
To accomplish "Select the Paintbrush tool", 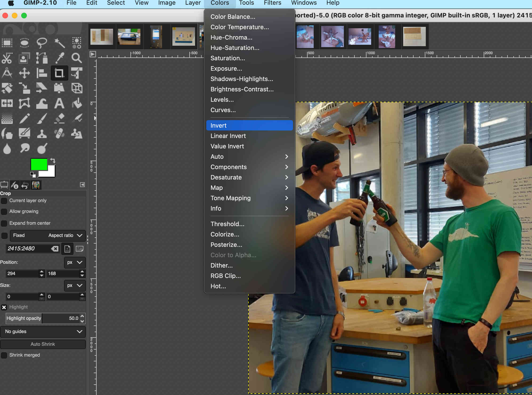I will (42, 118).
